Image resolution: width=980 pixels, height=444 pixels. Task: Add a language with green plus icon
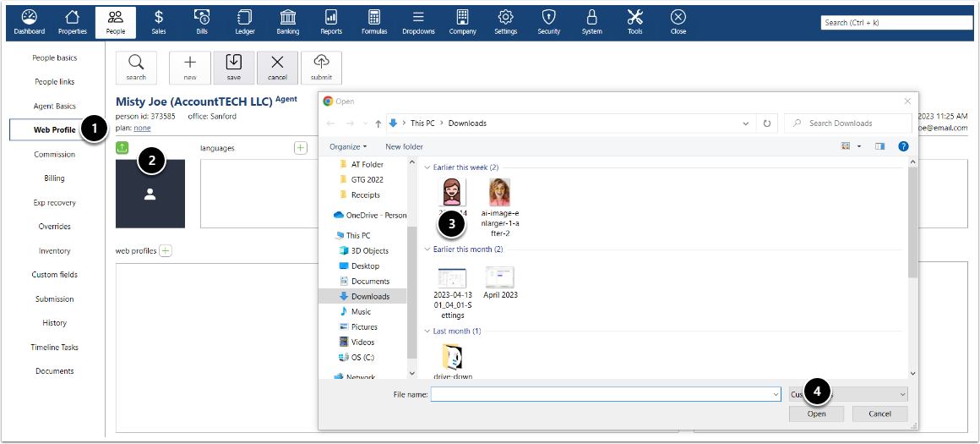pos(301,148)
